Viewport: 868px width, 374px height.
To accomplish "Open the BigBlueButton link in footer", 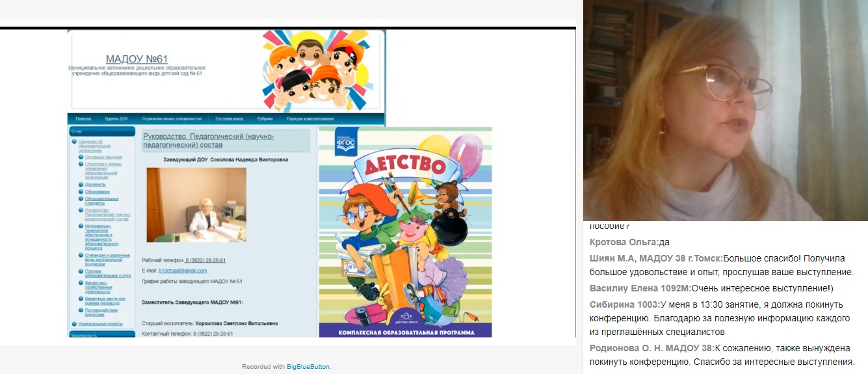I will pyautogui.click(x=308, y=367).
